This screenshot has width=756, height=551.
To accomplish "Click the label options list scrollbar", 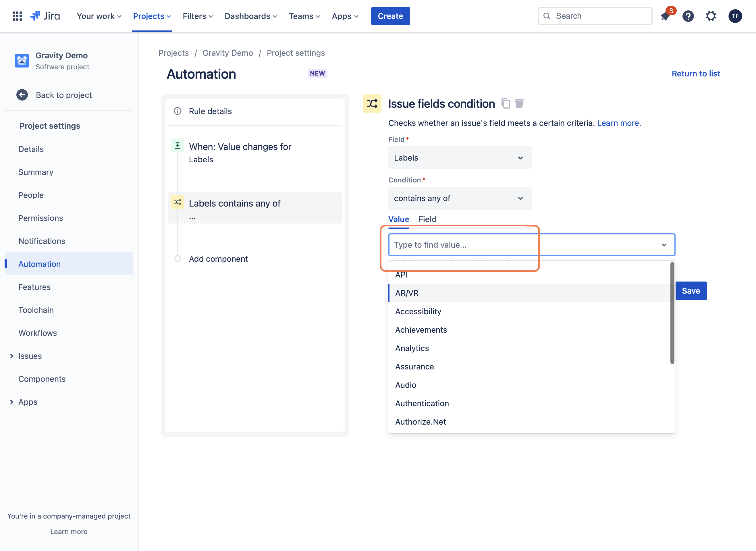I will 672,313.
